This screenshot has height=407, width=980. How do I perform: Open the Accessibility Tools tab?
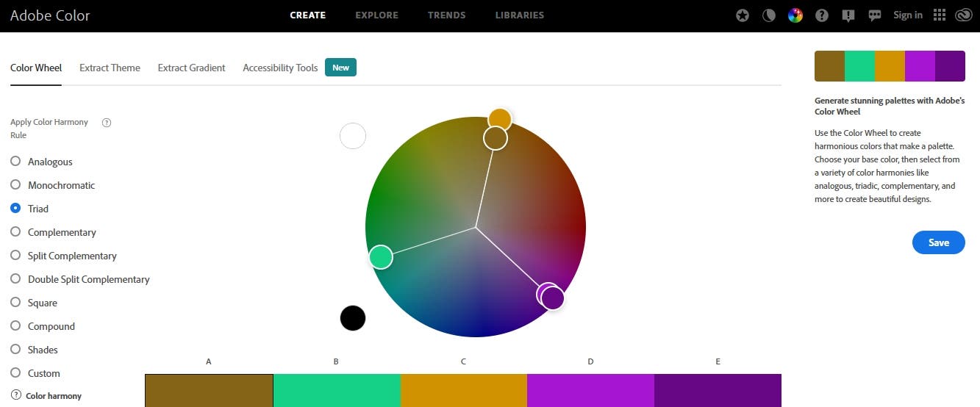coord(280,68)
